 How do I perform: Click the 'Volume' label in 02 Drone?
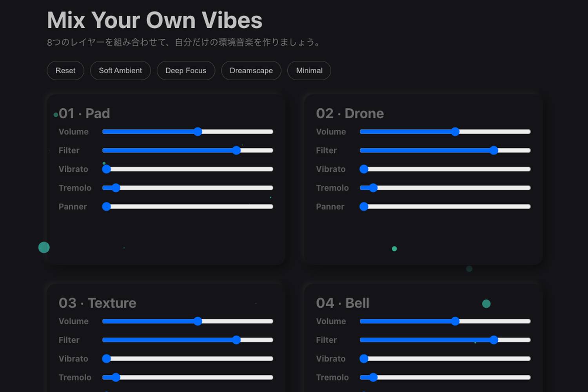click(331, 132)
